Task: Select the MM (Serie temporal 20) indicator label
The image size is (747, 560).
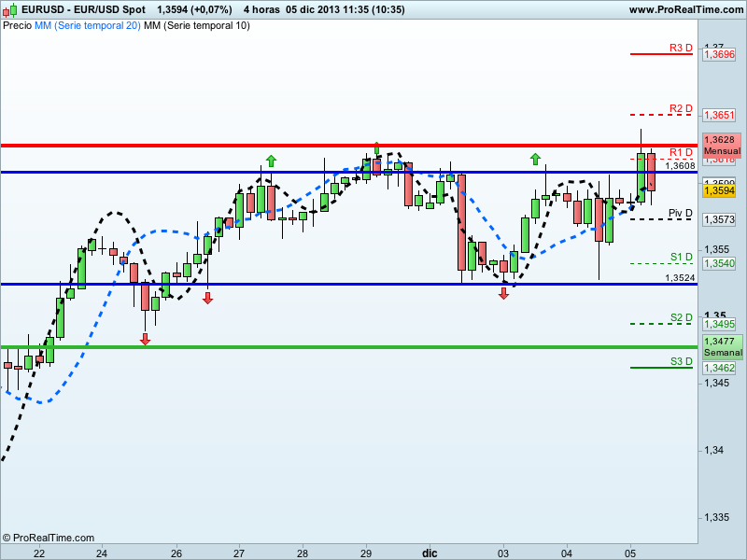Action: pos(87,25)
